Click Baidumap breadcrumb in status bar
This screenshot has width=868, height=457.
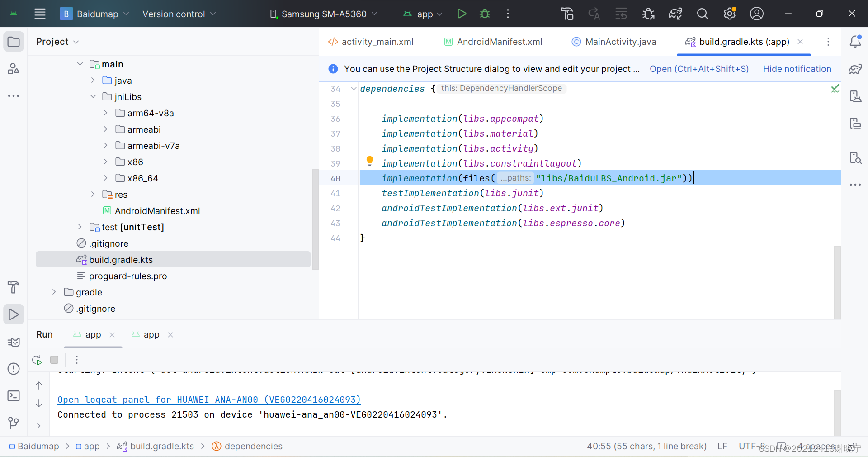(34, 446)
